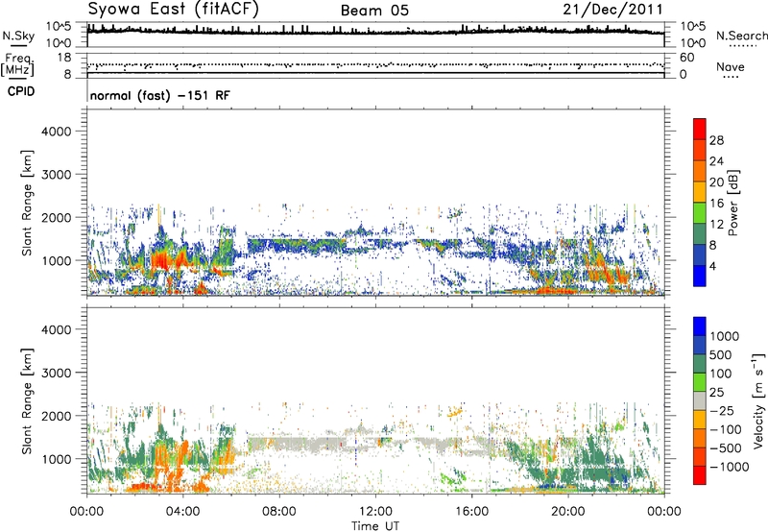
Task: Click the 'N.Search' legend label
Action: (741, 36)
